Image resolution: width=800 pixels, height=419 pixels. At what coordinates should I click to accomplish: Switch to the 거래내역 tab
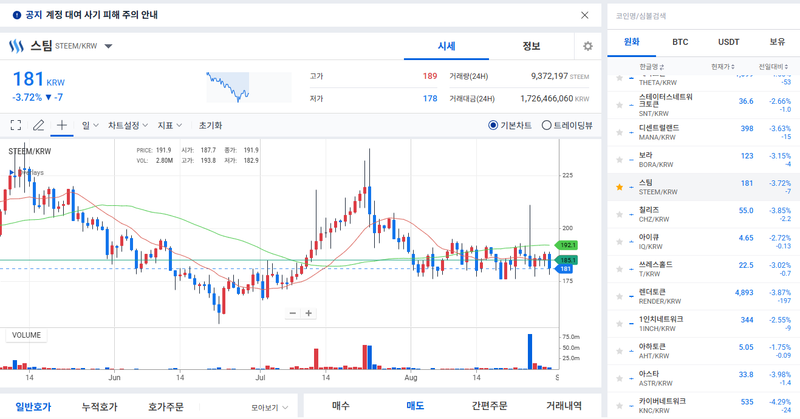point(564,406)
